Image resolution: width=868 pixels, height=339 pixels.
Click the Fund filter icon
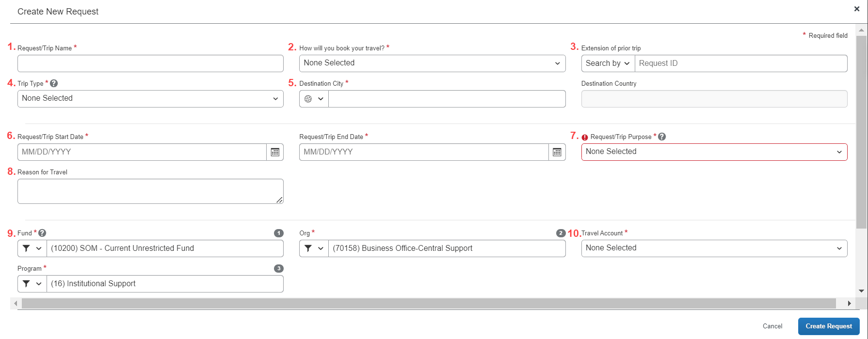27,248
